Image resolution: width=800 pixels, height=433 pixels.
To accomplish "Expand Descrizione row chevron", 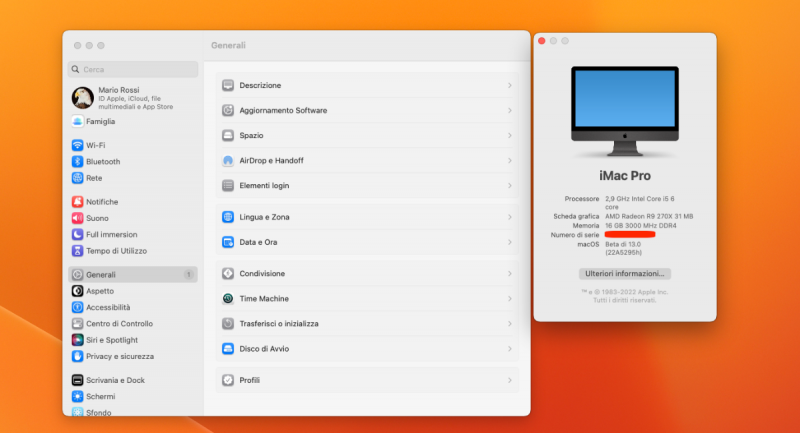I will tap(510, 85).
